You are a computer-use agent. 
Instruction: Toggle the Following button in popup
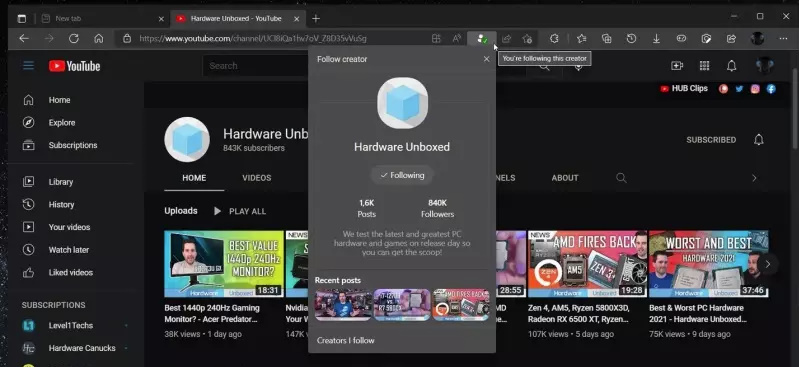402,175
